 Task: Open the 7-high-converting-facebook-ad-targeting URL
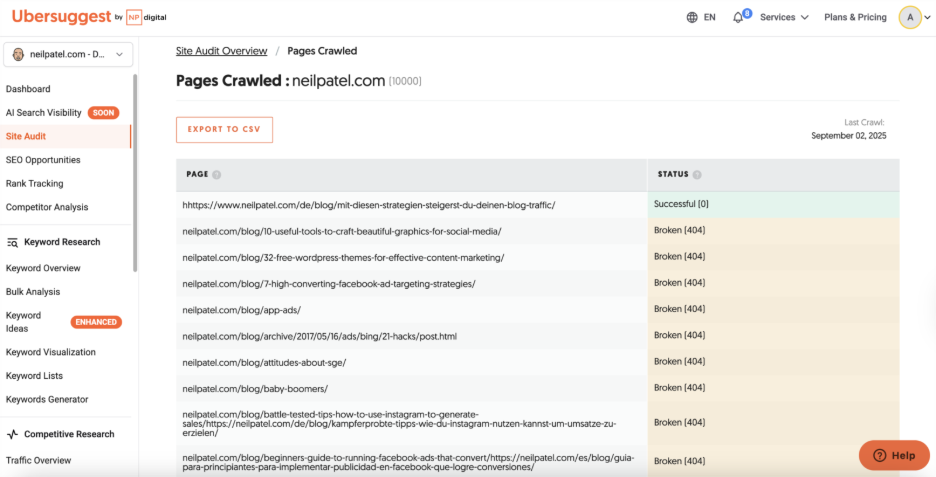click(329, 284)
